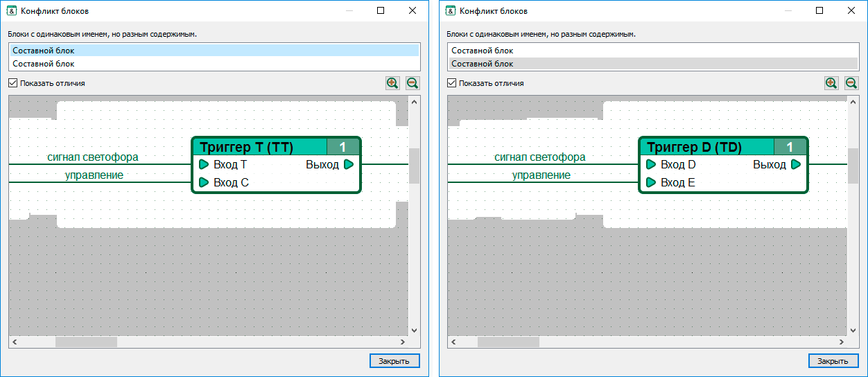Click app icon in right window title bar
Image resolution: width=868 pixels, height=377 pixels.
coord(451,10)
